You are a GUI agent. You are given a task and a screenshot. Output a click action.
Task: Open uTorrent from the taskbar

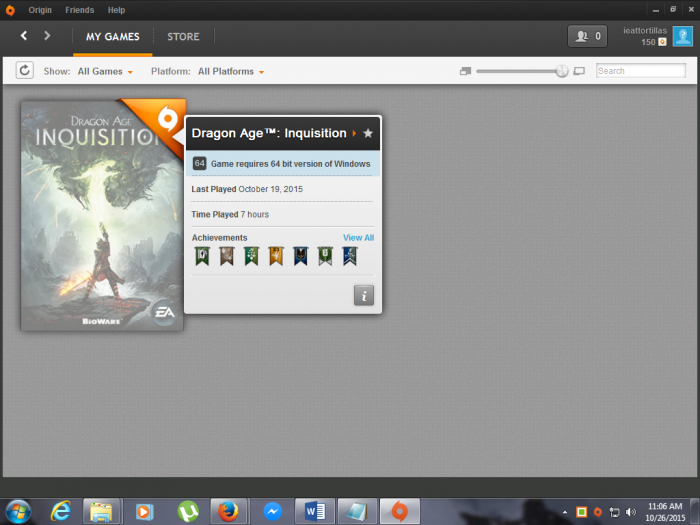188,512
